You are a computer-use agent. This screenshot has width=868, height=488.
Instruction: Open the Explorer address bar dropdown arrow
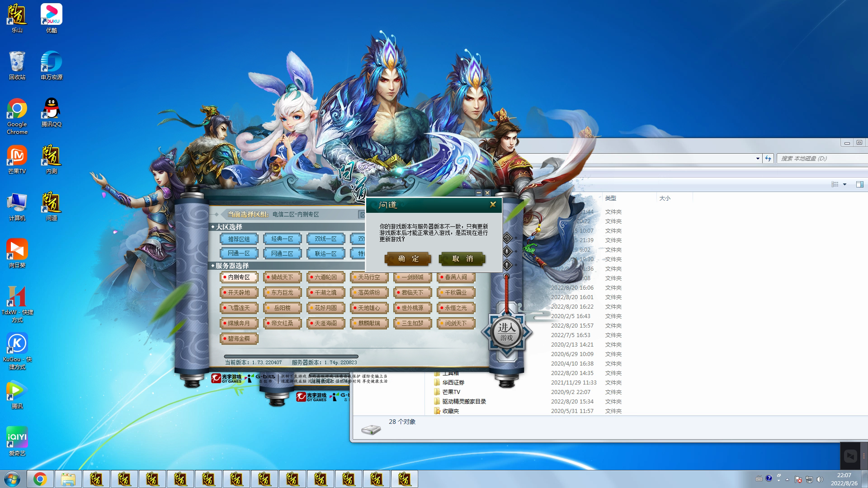[758, 159]
